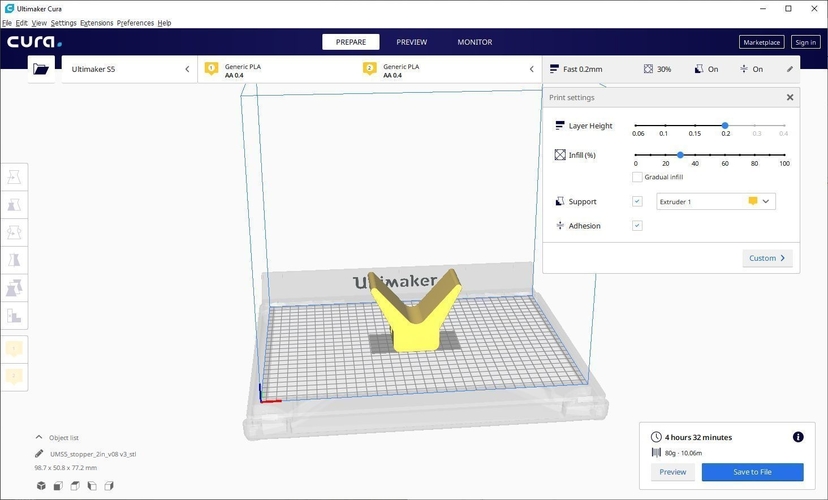Switch to the MONITOR stage tab
This screenshot has width=828, height=500.
(x=475, y=42)
